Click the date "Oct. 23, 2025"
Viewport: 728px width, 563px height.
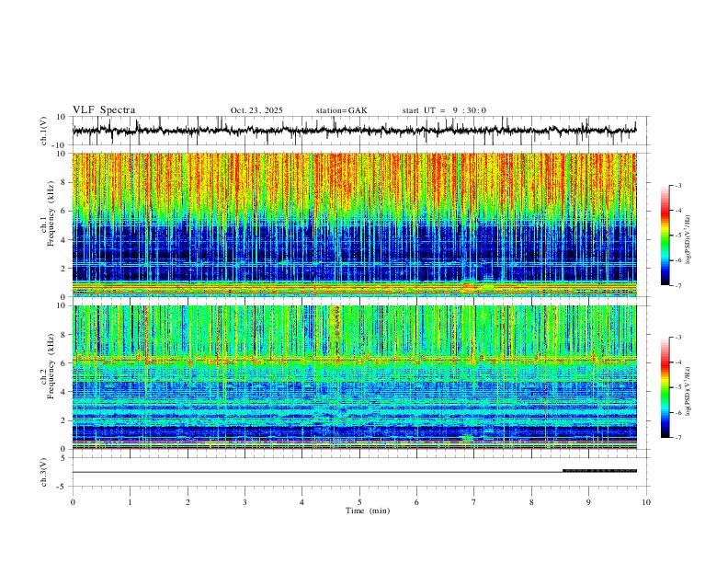[256, 110]
